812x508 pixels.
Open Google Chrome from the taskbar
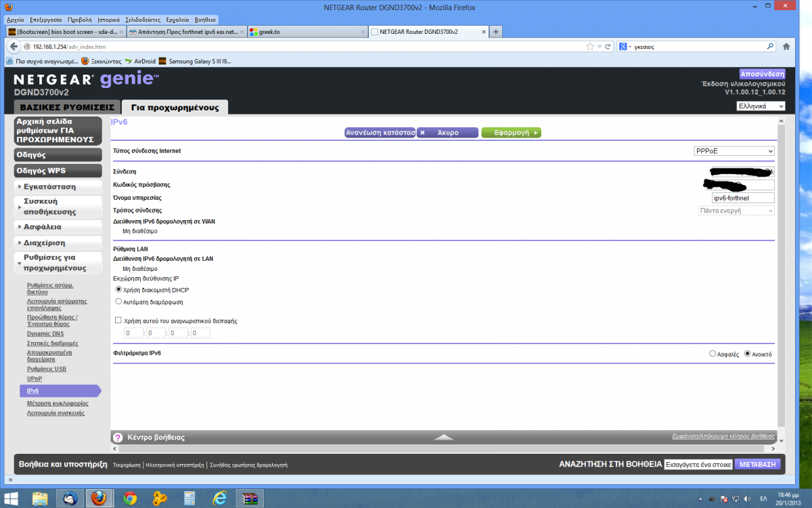point(130,499)
